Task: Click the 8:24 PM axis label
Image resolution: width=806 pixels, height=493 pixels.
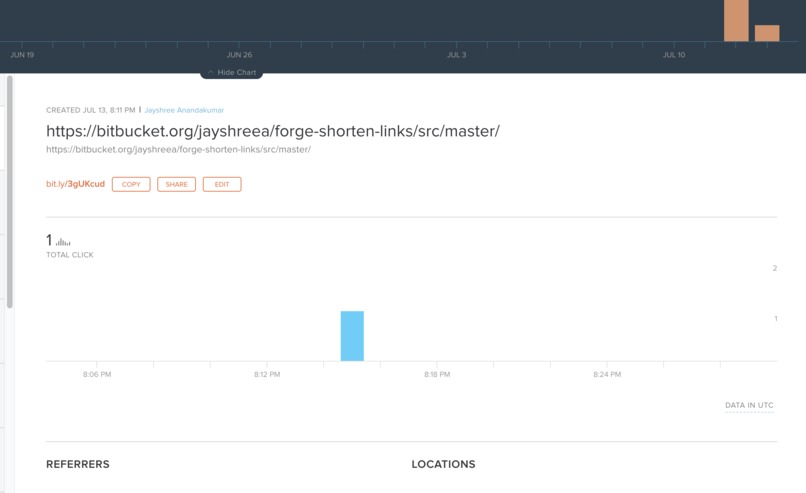Action: 607,374
